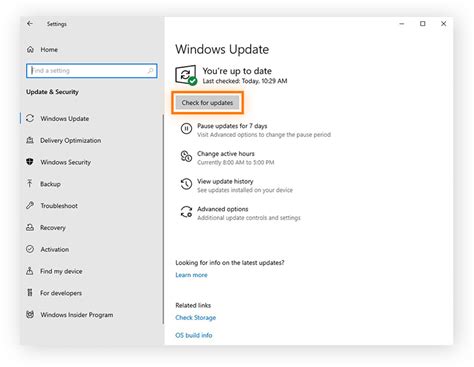Open the Home settings page
474x367 pixels.
[x=49, y=50]
